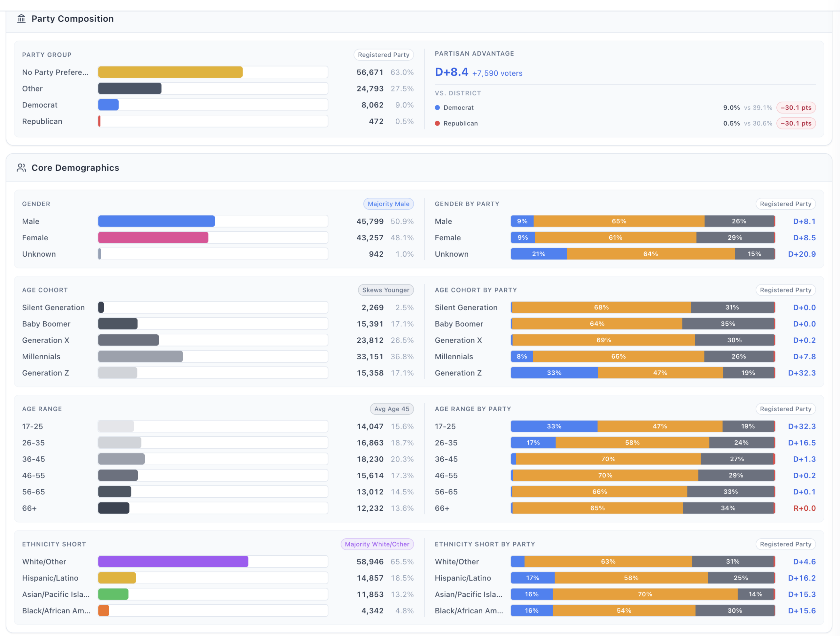Click the yellow No Party Preference bar

coord(170,72)
